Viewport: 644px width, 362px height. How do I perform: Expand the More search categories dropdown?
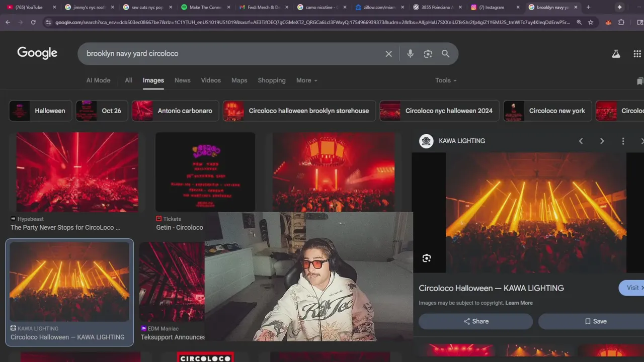[307, 80]
